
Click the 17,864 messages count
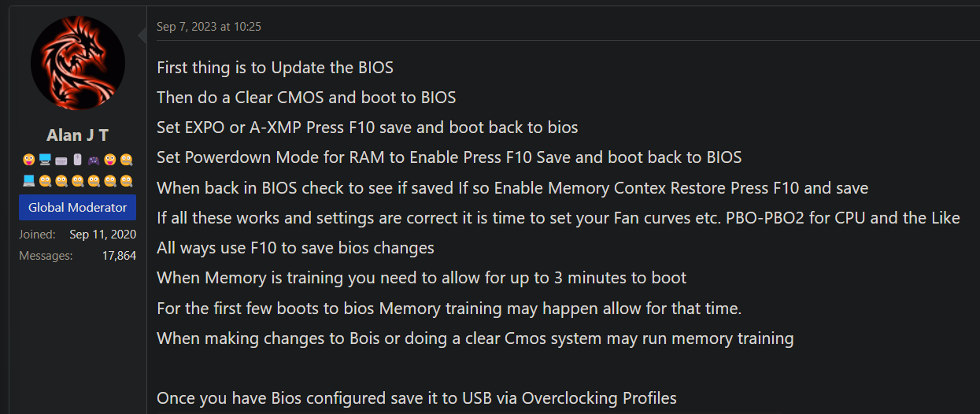[119, 256]
